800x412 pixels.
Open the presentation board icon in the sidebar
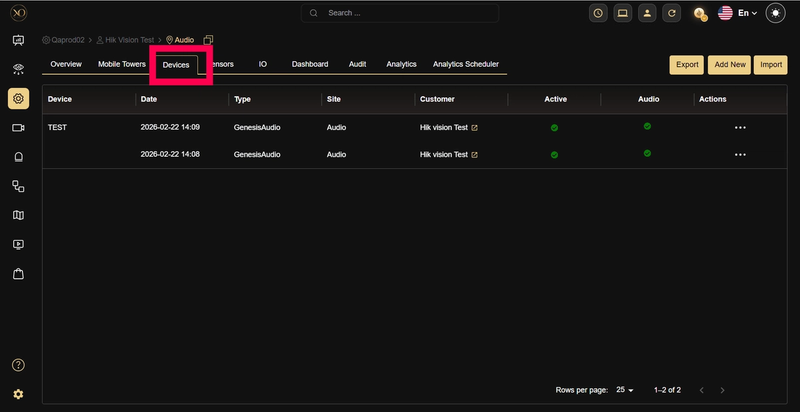18,40
